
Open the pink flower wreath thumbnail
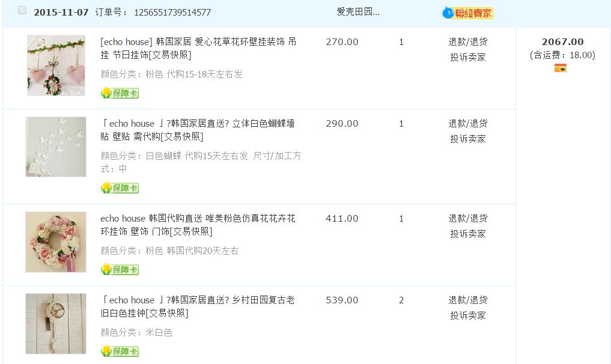(x=56, y=241)
